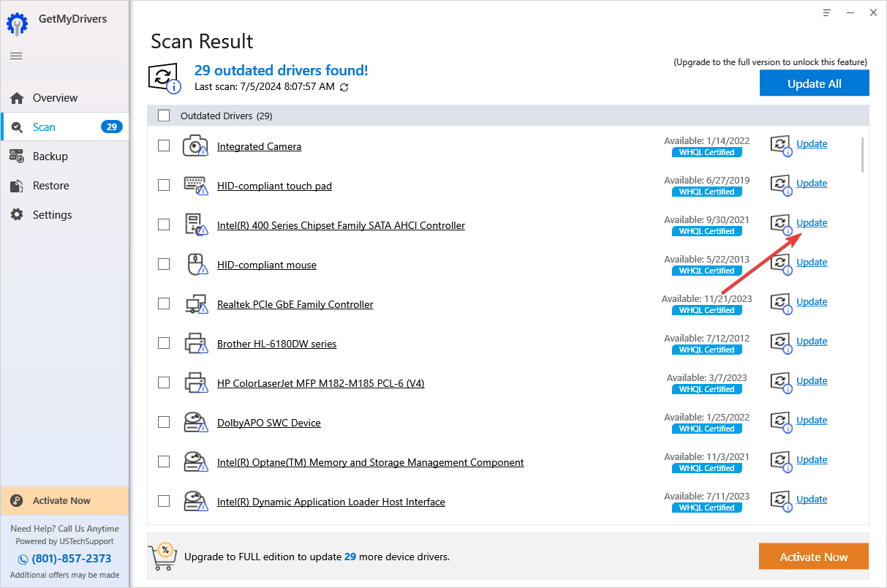Click the orange Activate Now button

point(814,557)
